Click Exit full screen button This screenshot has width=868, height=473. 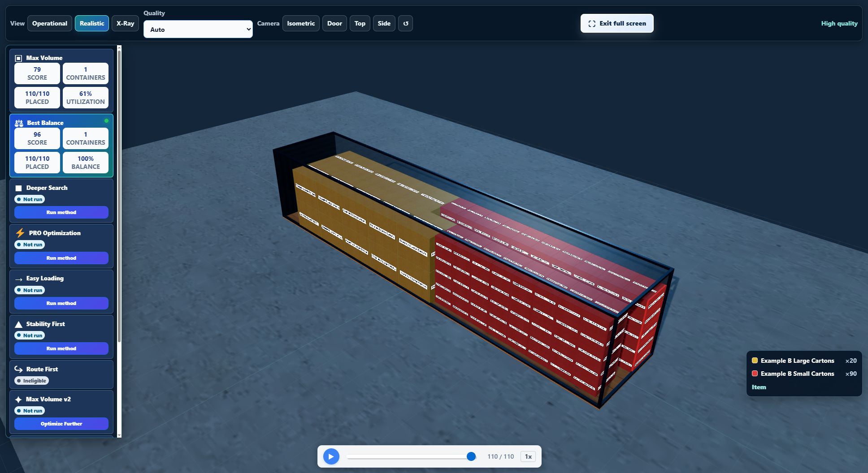pos(617,23)
